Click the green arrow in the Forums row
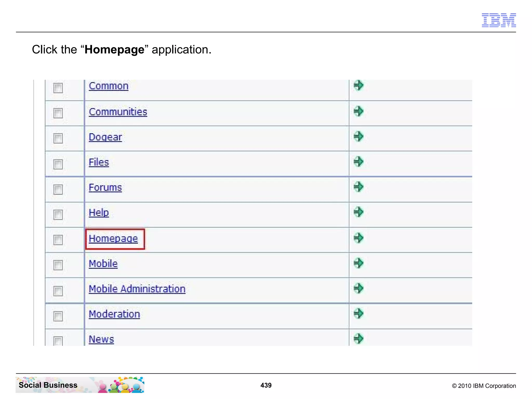This screenshot has height=399, width=532. [358, 187]
